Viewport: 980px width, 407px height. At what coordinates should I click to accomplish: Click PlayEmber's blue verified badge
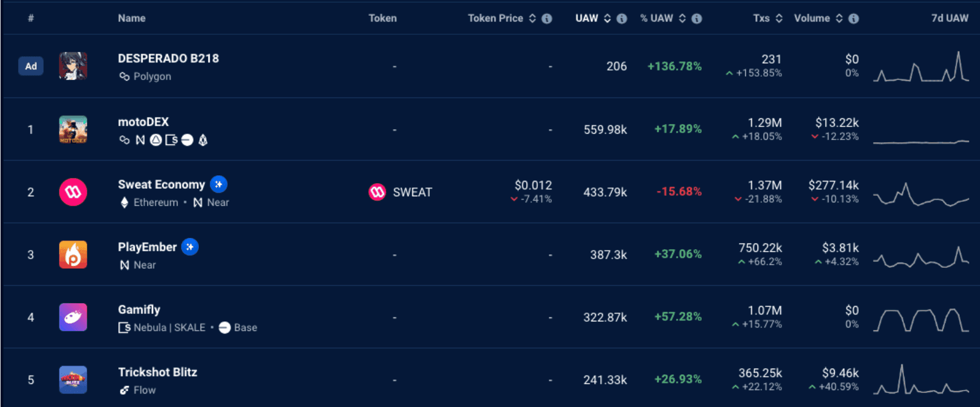coord(190,247)
